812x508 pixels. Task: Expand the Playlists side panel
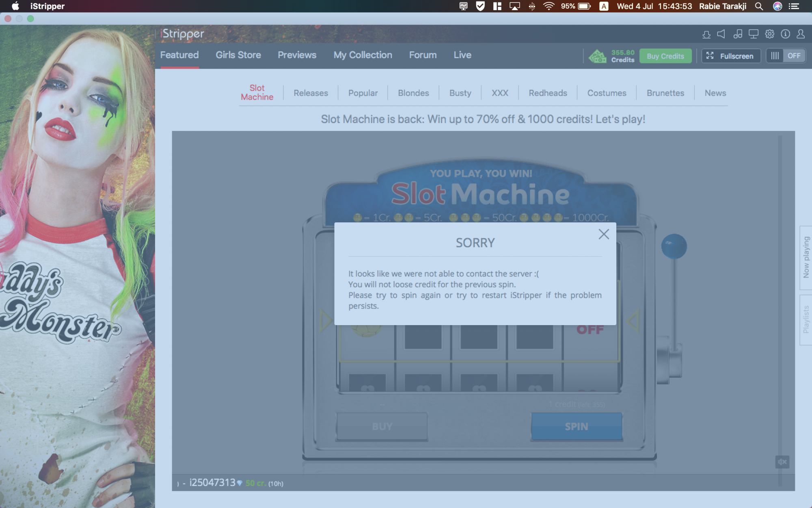(806, 320)
